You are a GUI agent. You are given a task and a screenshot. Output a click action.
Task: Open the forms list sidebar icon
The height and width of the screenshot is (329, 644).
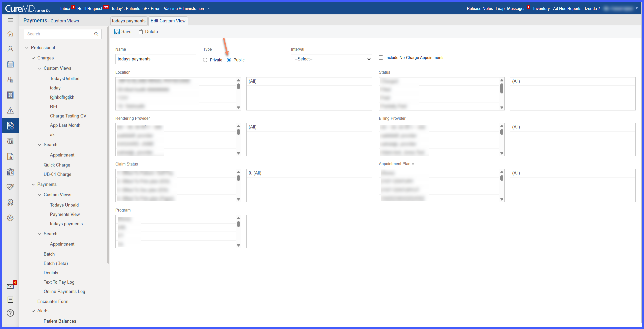10,95
